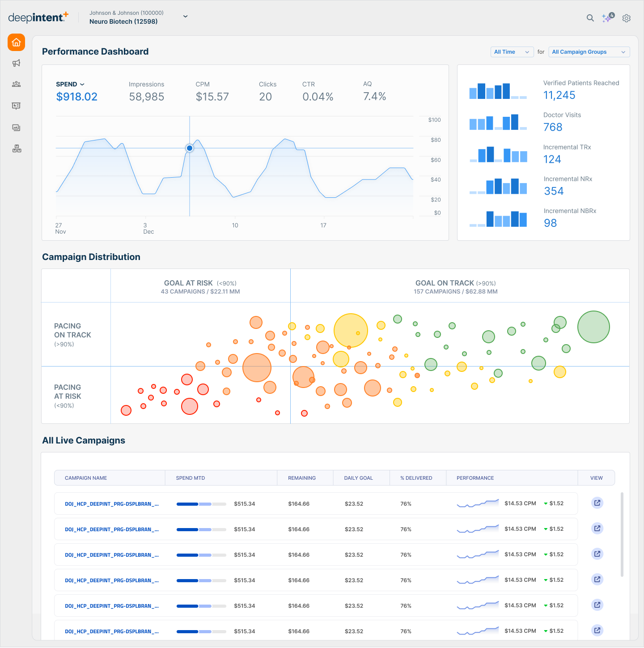Viewport: 644px width, 648px height.
Task: Open Creatives via the image gallery icon
Action: pyautogui.click(x=17, y=128)
